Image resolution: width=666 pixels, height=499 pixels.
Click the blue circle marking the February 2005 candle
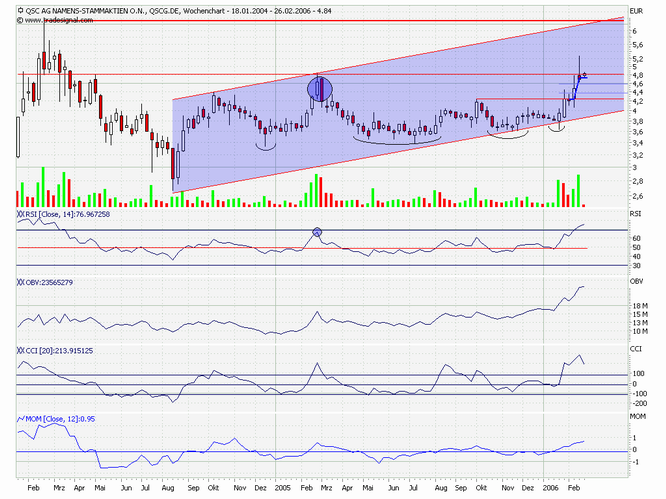[319, 89]
